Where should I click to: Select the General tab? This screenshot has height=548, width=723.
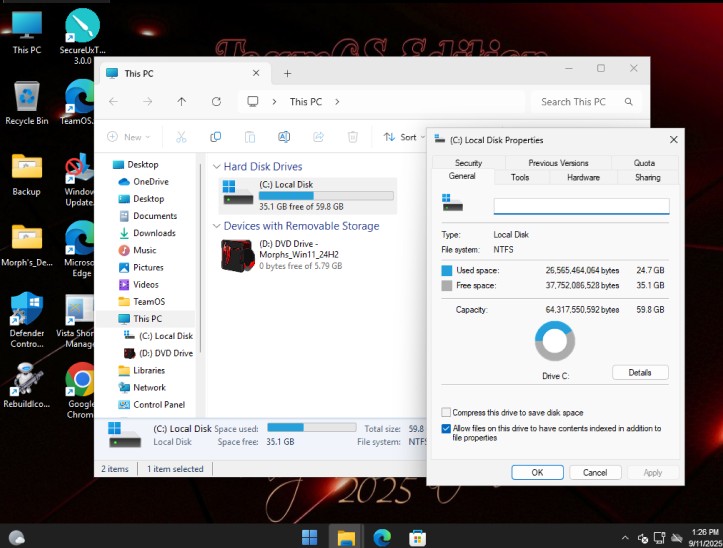[462, 176]
